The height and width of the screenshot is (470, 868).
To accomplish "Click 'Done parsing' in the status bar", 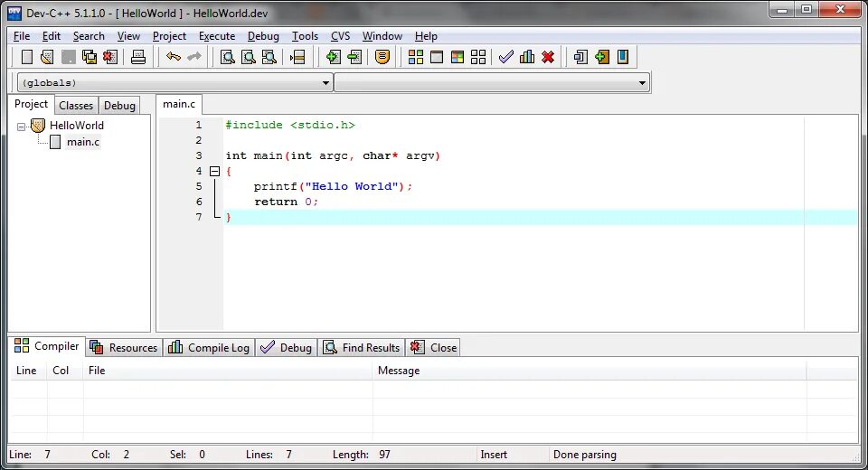I will click(585, 455).
